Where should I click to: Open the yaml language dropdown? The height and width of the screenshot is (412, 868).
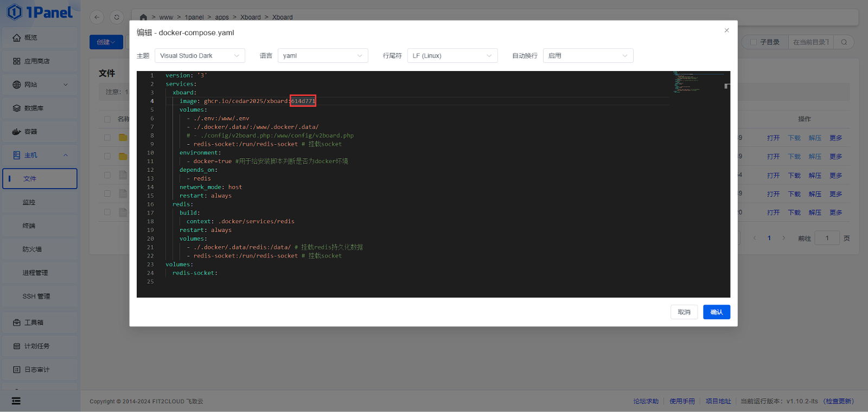pos(323,56)
